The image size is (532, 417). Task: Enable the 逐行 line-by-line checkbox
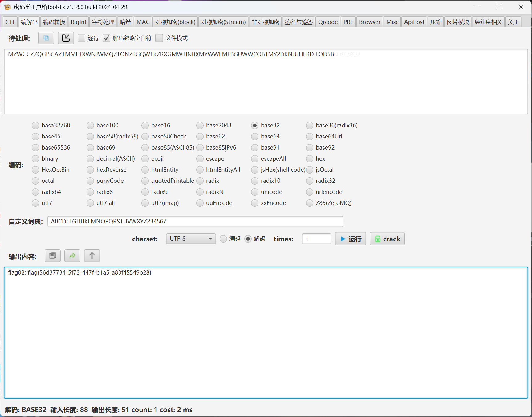[82, 38]
